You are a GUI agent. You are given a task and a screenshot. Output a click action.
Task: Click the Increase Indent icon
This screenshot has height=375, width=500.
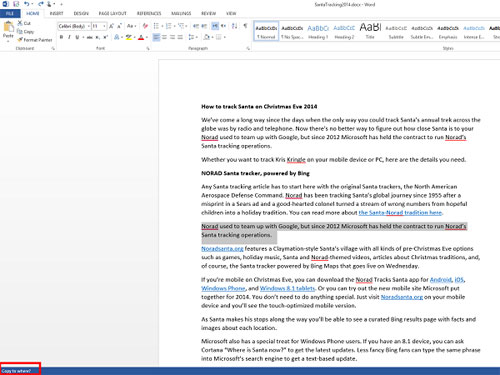point(204,26)
